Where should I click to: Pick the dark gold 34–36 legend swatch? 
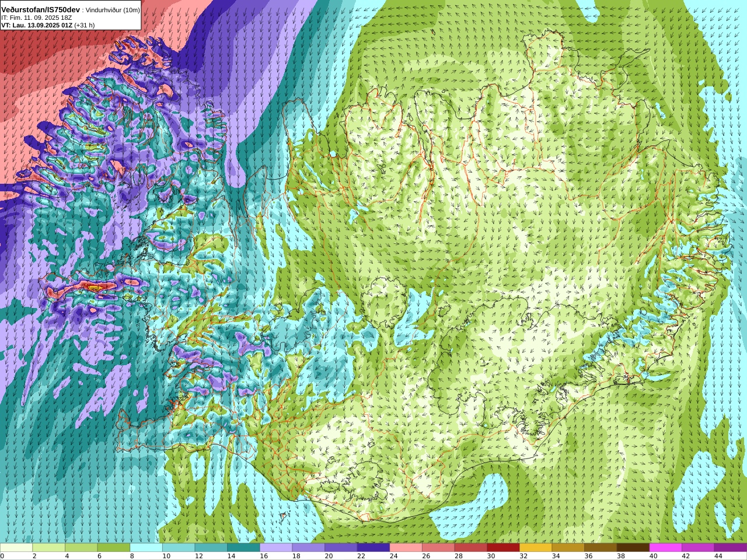click(x=568, y=548)
